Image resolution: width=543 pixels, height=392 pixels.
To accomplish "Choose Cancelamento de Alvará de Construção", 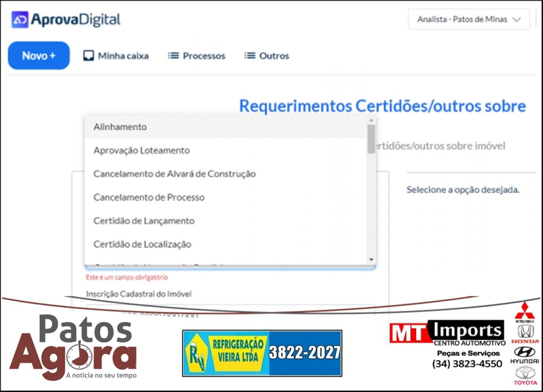I will [x=226, y=174].
